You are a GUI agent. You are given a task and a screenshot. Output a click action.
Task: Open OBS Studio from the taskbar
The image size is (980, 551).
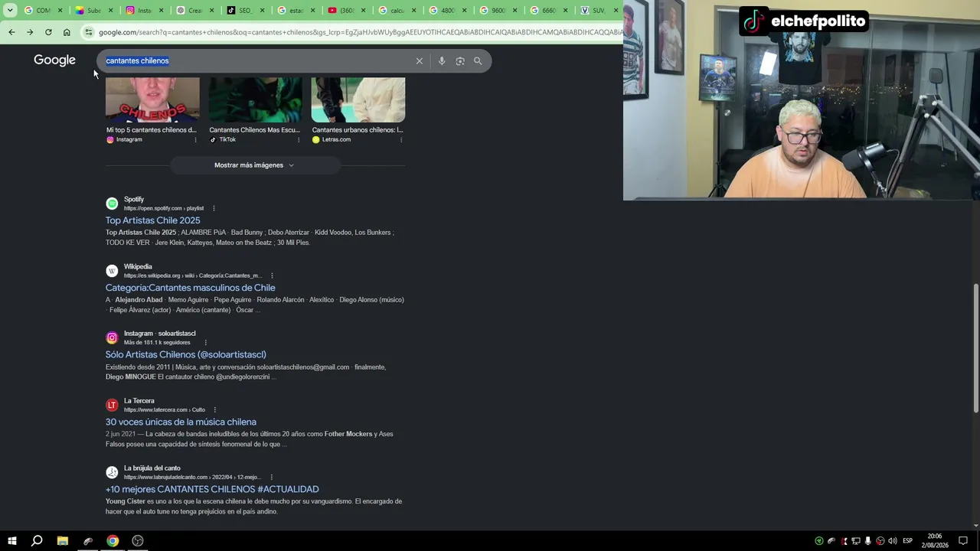coord(138,541)
